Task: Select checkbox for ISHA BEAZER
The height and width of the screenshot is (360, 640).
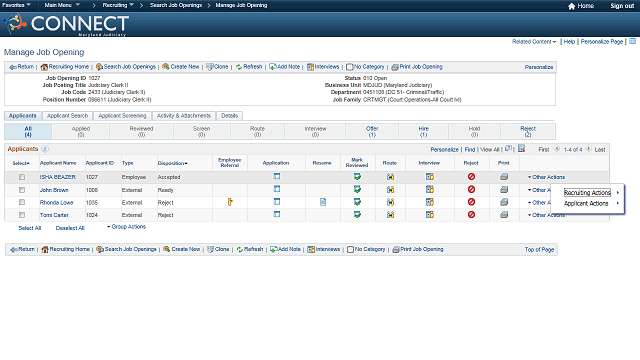Action: click(22, 177)
